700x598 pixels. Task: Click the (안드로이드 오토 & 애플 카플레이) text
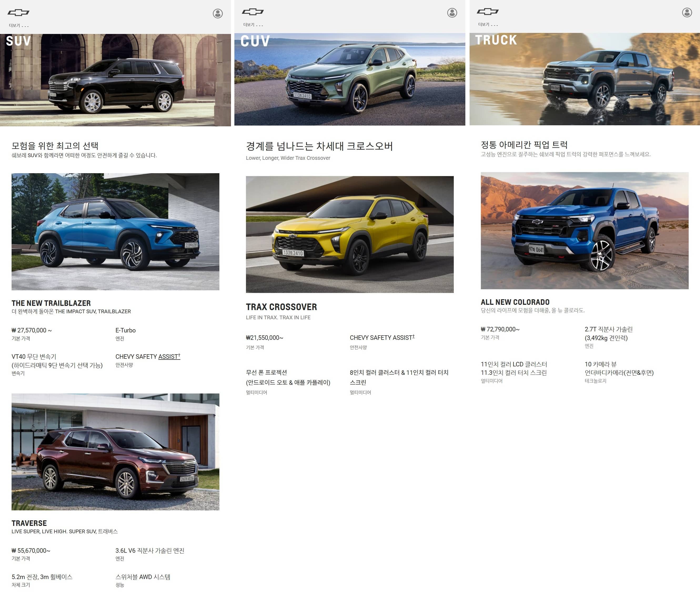point(288,383)
